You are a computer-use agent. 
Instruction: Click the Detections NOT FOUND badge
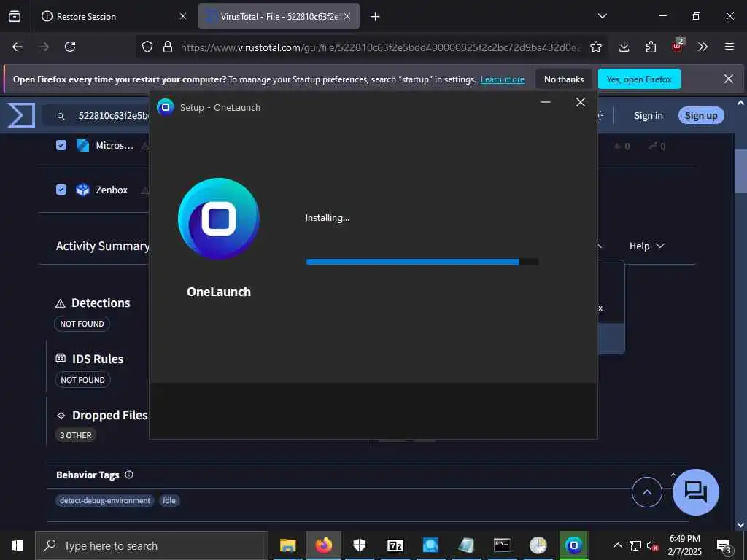[82, 324]
